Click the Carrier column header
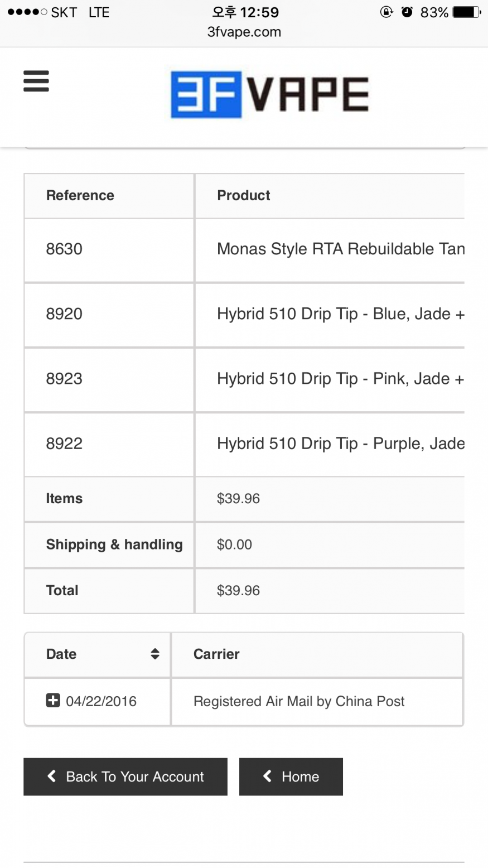The height and width of the screenshot is (868, 488). coord(216,654)
